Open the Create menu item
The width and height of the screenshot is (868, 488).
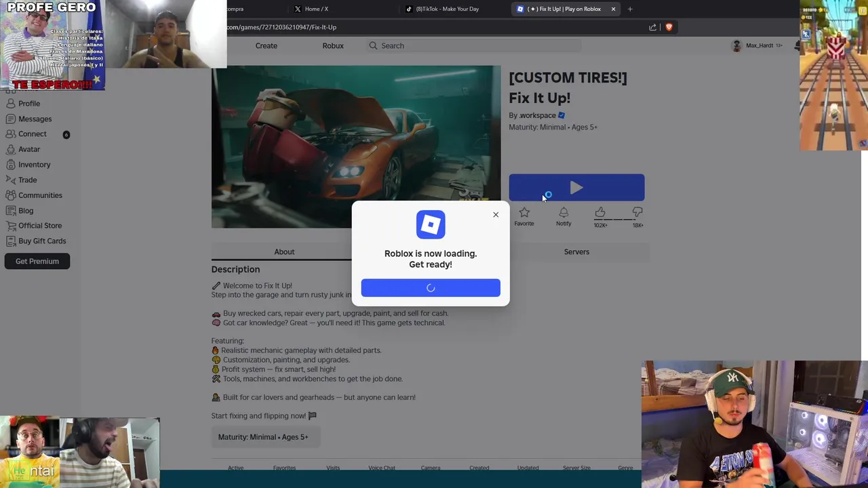267,45
